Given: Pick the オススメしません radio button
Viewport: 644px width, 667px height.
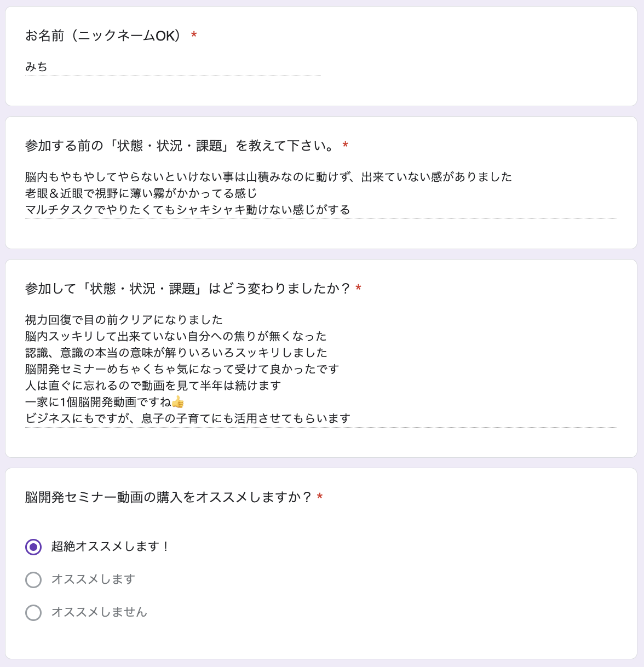Looking at the screenshot, I should 33,612.
